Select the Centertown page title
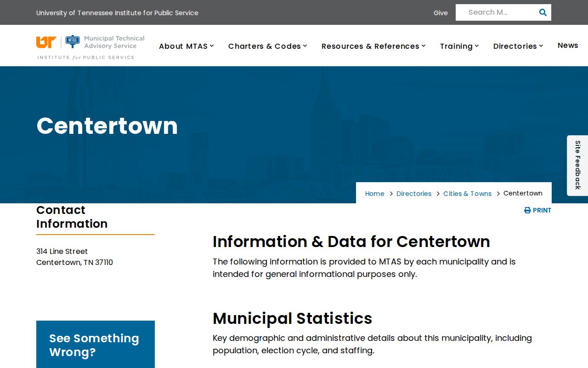Image resolution: width=588 pixels, height=368 pixels. [x=107, y=126]
